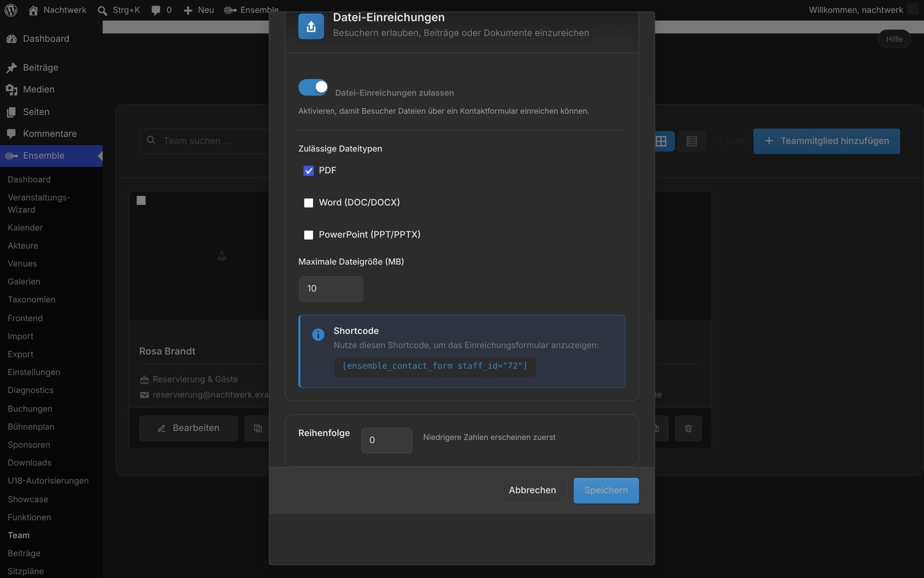Open Bühnenplan submenu item
This screenshot has width=924, height=578.
tap(31, 427)
